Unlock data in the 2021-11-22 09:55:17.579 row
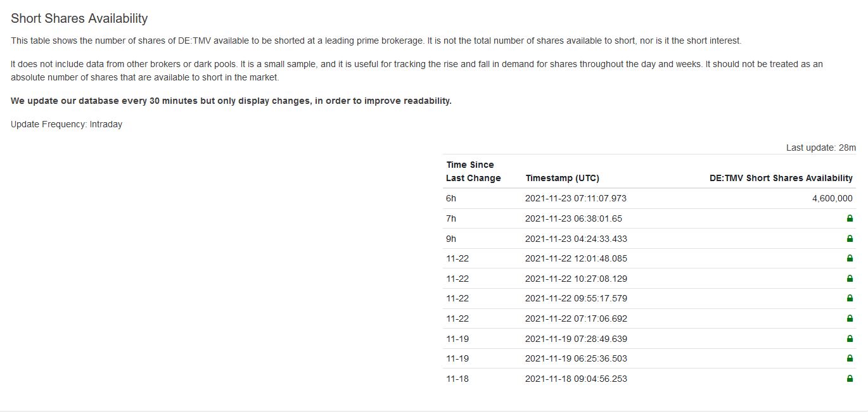This screenshot has width=868, height=416. tap(850, 298)
